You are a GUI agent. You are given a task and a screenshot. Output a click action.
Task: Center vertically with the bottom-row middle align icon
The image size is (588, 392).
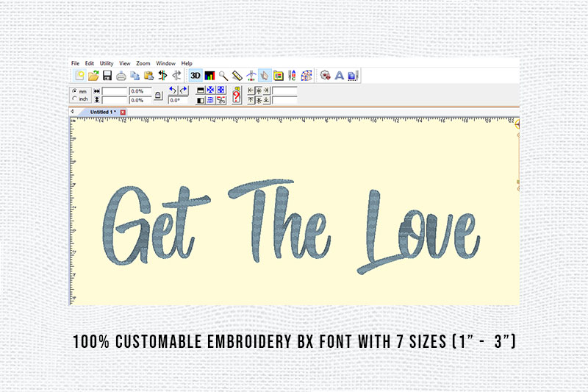[x=259, y=100]
